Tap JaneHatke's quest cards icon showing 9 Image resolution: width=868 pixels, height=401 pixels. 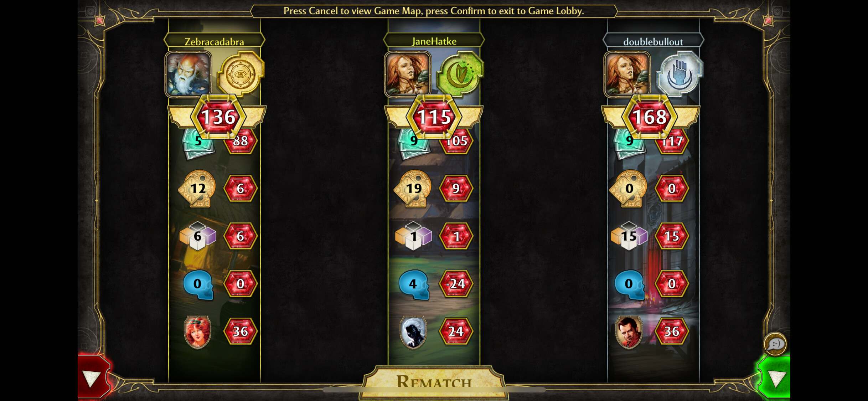[413, 143]
